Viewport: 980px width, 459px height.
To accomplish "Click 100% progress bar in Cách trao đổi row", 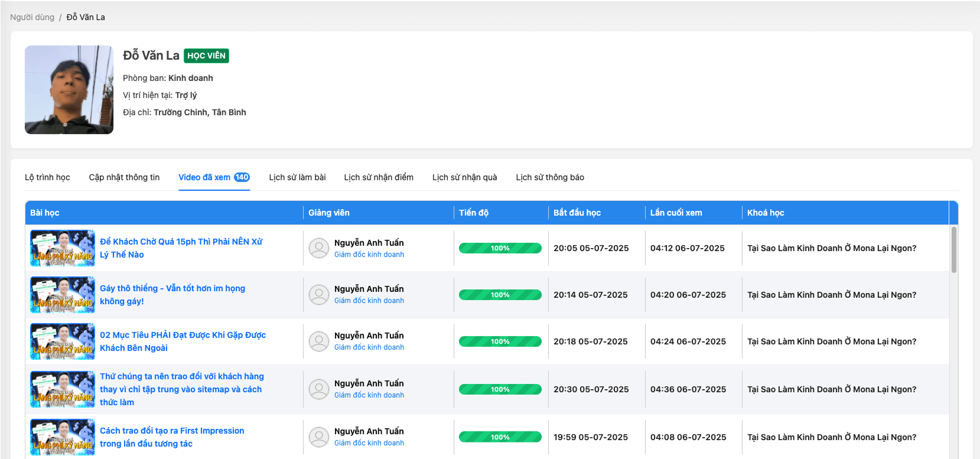I will (500, 437).
